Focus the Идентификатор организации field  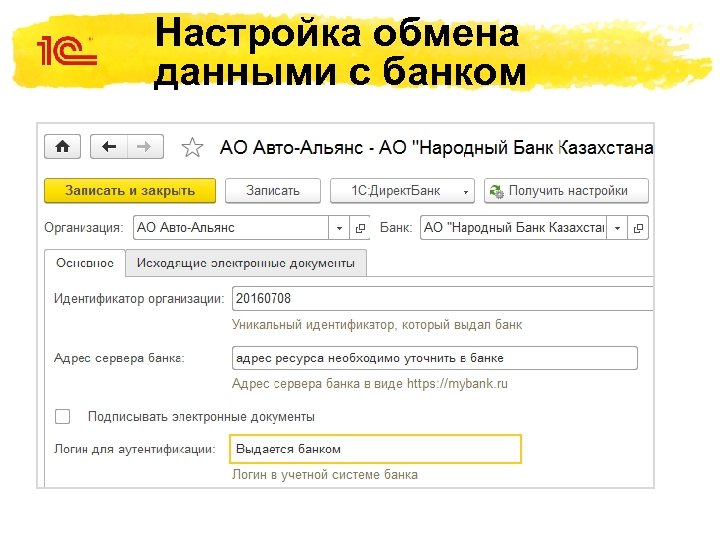pos(442,298)
